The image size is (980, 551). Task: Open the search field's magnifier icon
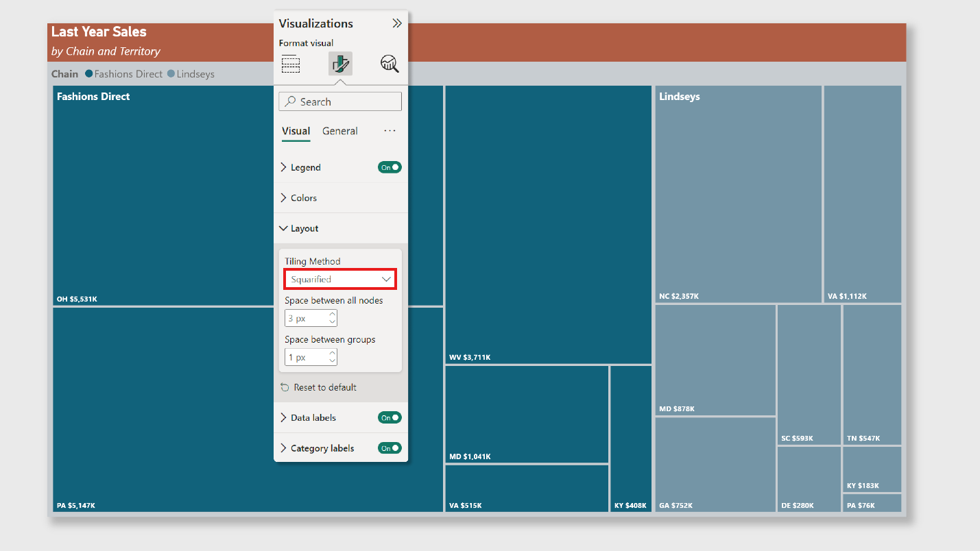pyautogui.click(x=290, y=101)
